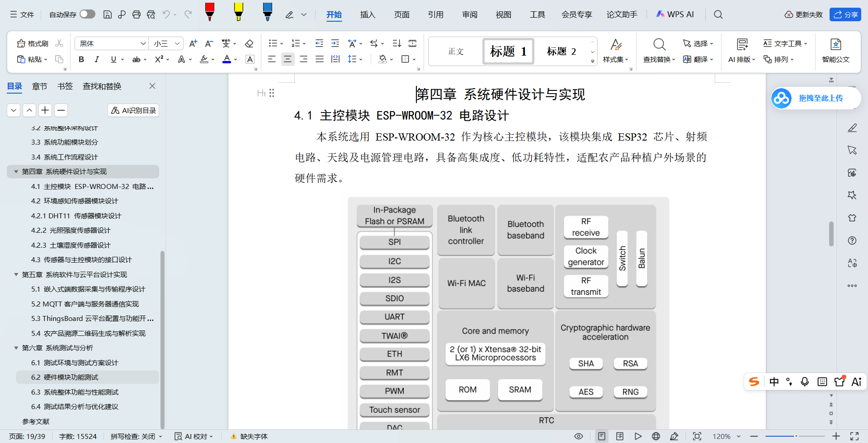This screenshot has height=443, width=868.
Task: Switch to the 书签 panel tab
Action: [x=65, y=86]
